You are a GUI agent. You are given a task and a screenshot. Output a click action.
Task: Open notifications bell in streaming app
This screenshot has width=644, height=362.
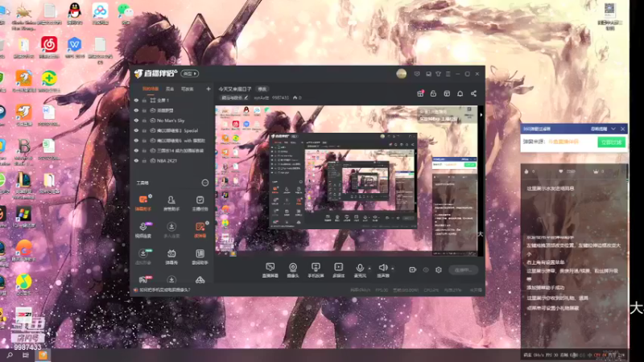point(460,93)
